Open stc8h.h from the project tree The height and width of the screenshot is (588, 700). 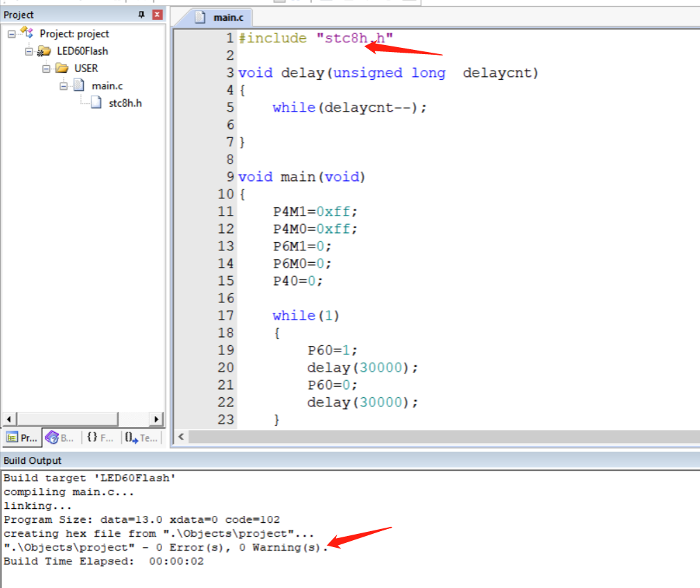(x=125, y=103)
